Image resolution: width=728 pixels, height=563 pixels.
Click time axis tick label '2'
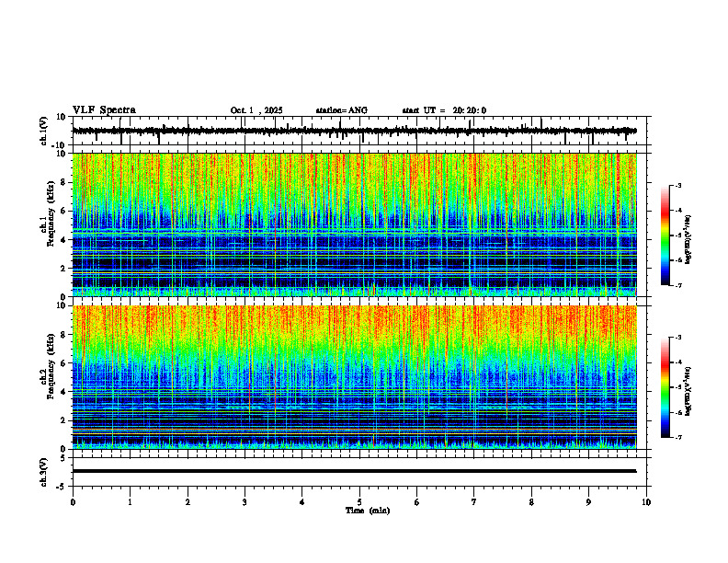(x=188, y=502)
